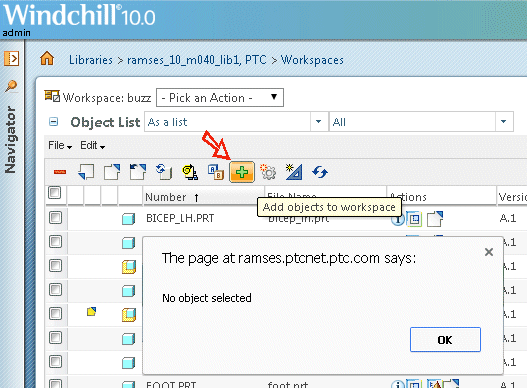Open the information icon in FOOT.PRT row
Screen dimensions: 527x388
coord(398,384)
